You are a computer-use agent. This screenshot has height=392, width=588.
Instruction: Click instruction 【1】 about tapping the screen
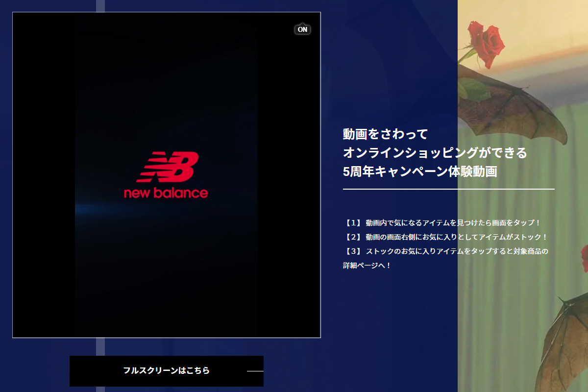tap(441, 223)
